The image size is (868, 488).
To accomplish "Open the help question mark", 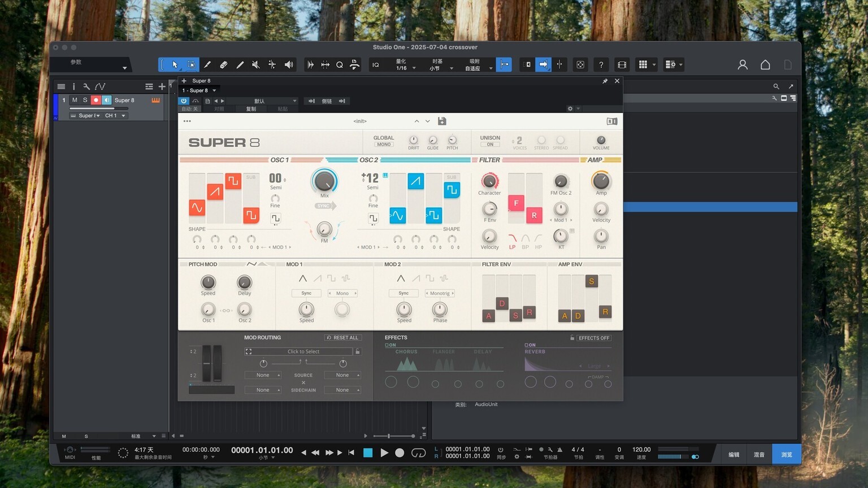I will 601,65.
